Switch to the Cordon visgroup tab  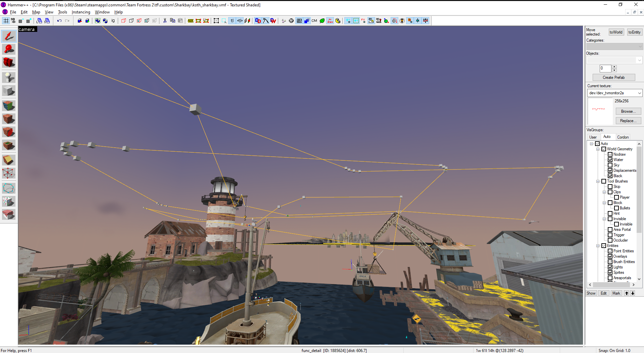(x=623, y=137)
